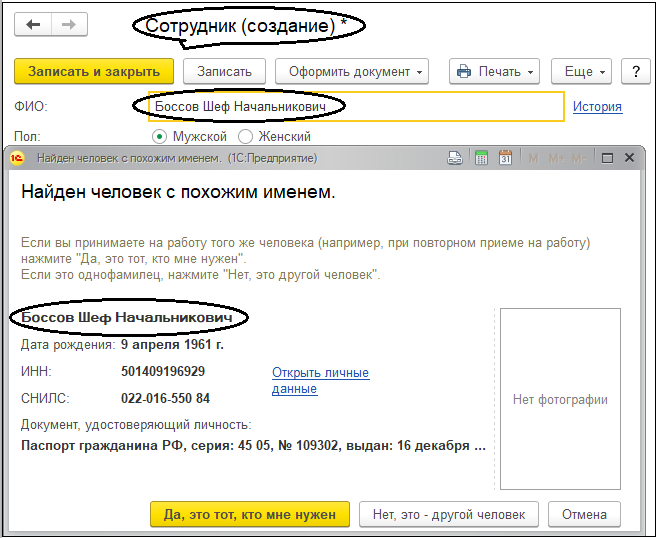The height and width of the screenshot is (538, 658).
Task: Select the Мужской gender radio button
Action: pyautogui.click(x=159, y=136)
